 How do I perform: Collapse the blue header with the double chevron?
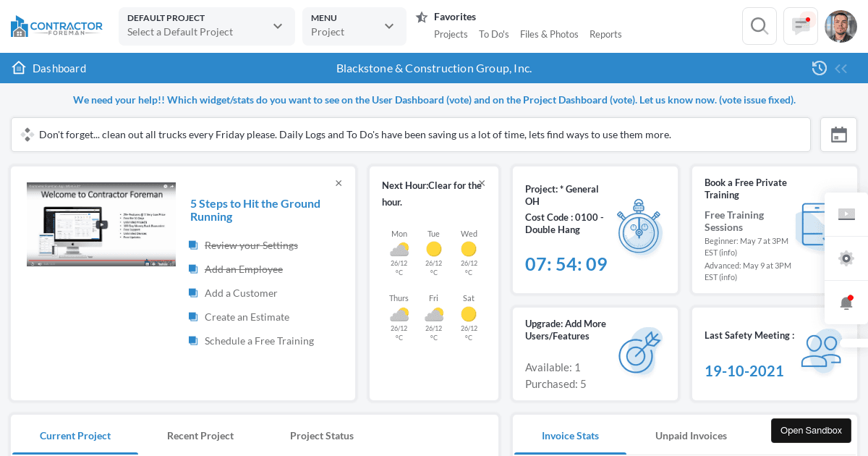pyautogui.click(x=841, y=68)
